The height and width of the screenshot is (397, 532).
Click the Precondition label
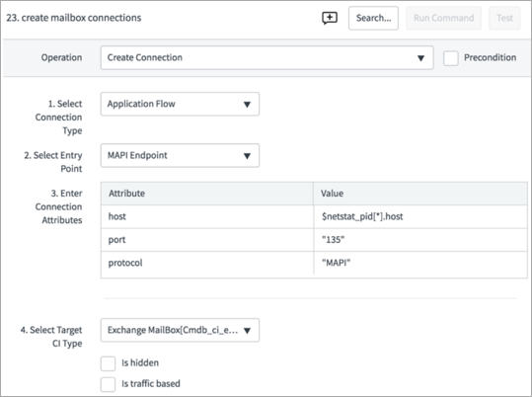490,57
